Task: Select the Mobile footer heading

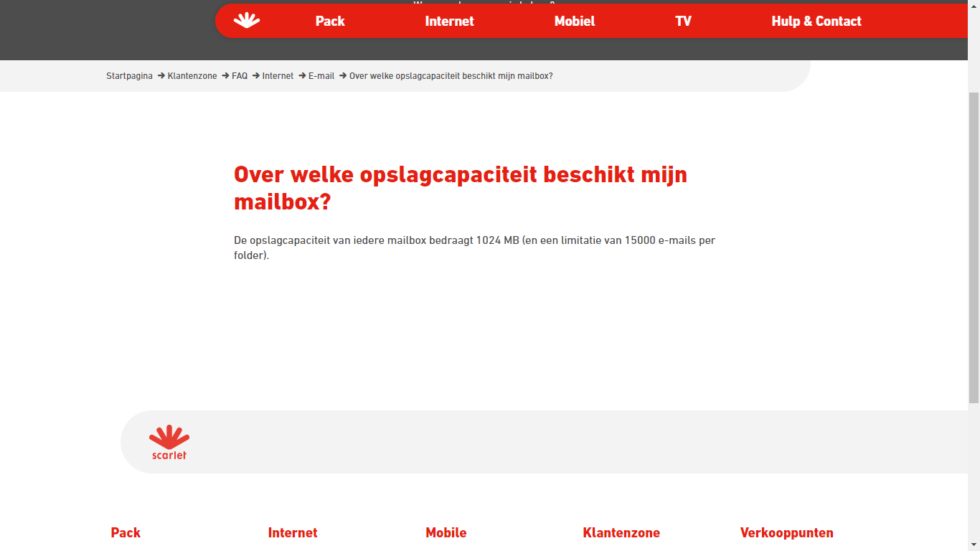Action: pos(446,533)
